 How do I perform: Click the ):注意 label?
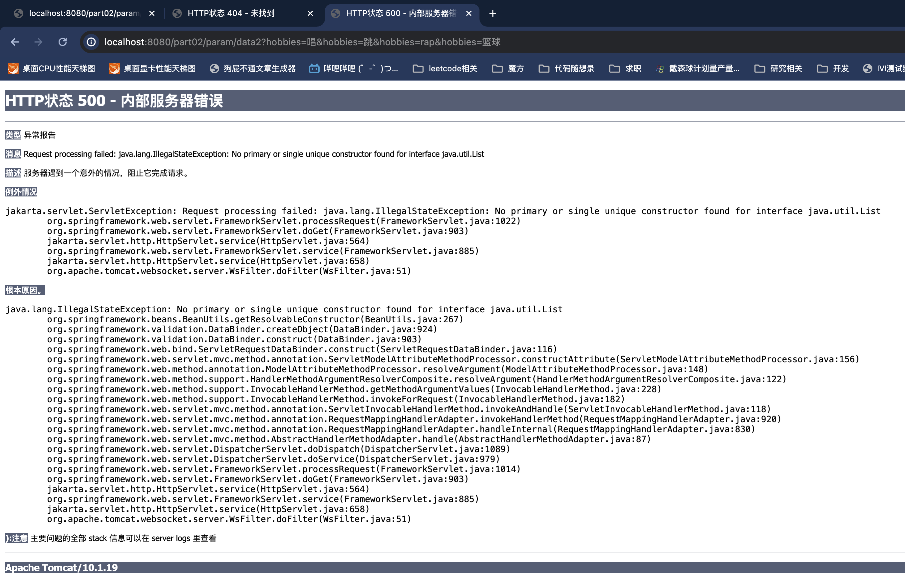point(17,538)
